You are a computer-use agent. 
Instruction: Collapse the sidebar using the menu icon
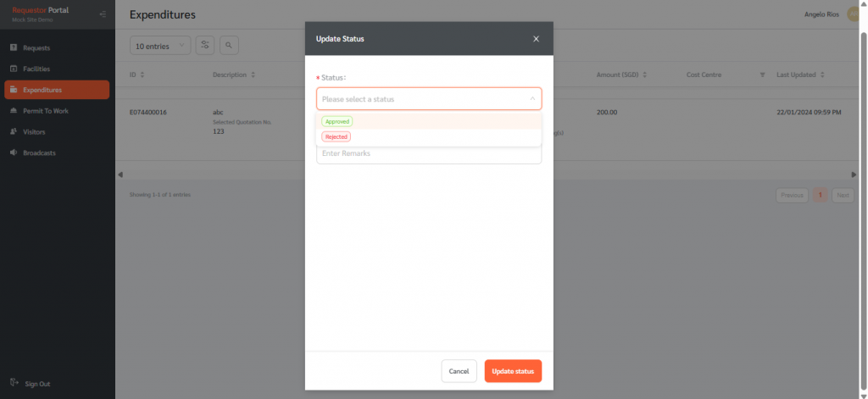click(x=103, y=14)
